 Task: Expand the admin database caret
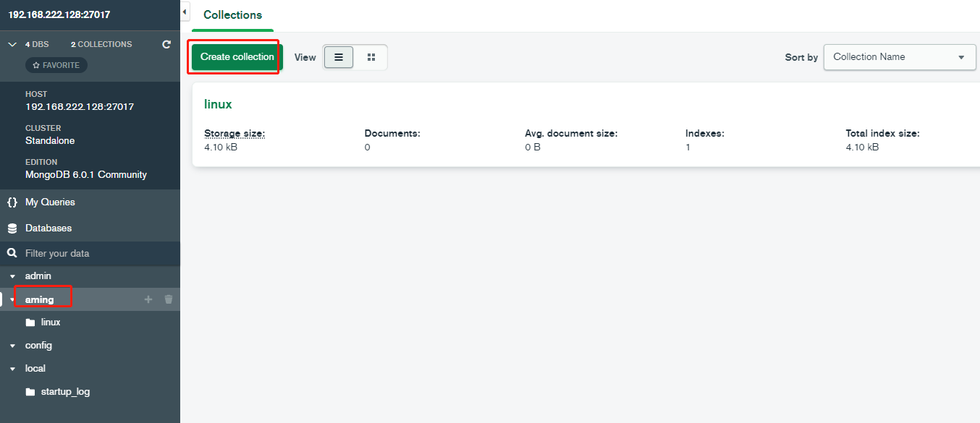[x=12, y=276]
